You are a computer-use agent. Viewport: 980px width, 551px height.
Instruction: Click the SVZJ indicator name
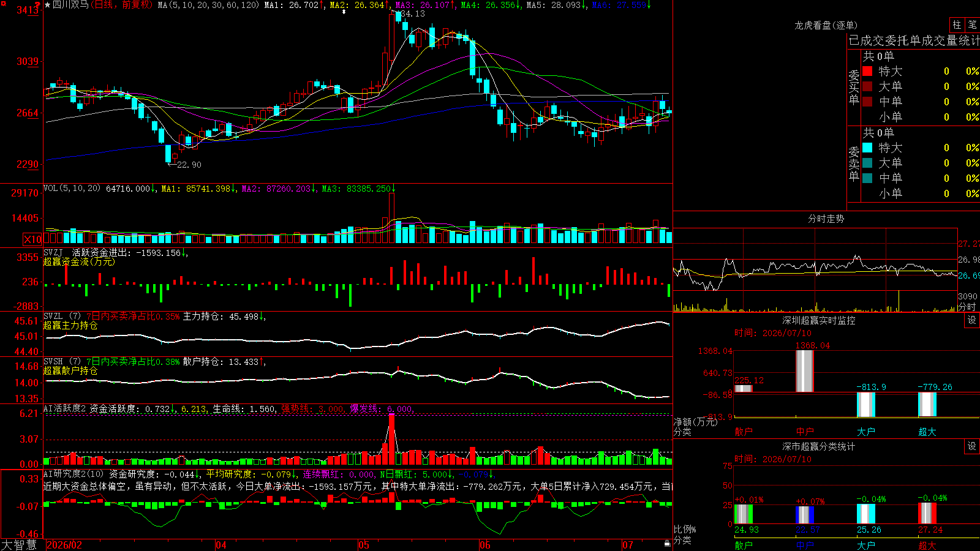tap(53, 252)
